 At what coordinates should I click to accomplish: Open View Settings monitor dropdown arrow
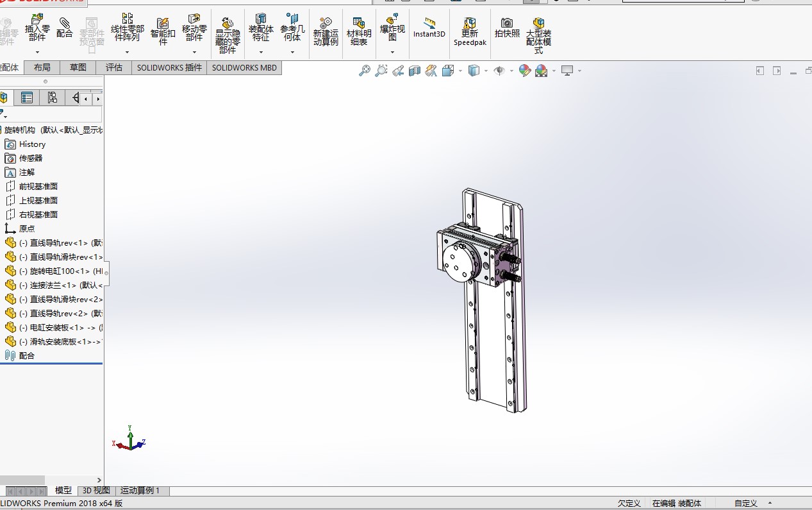579,71
